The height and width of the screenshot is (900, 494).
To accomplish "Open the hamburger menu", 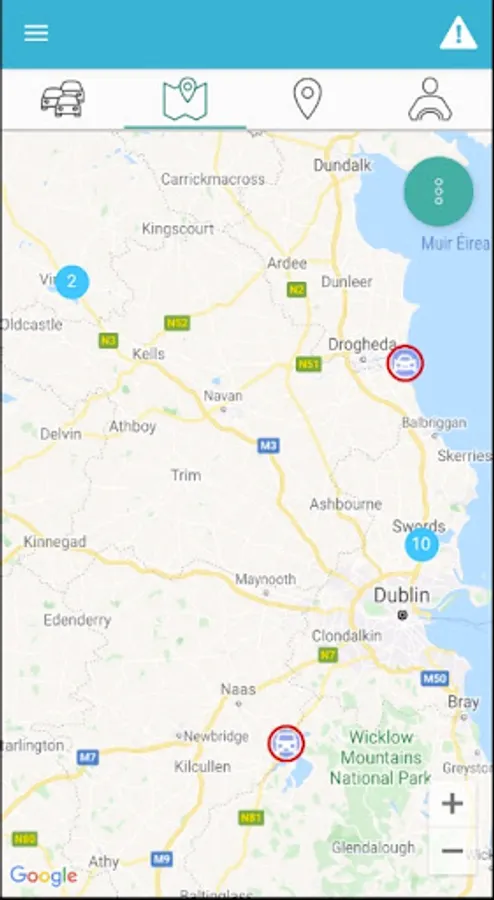I will [36, 33].
